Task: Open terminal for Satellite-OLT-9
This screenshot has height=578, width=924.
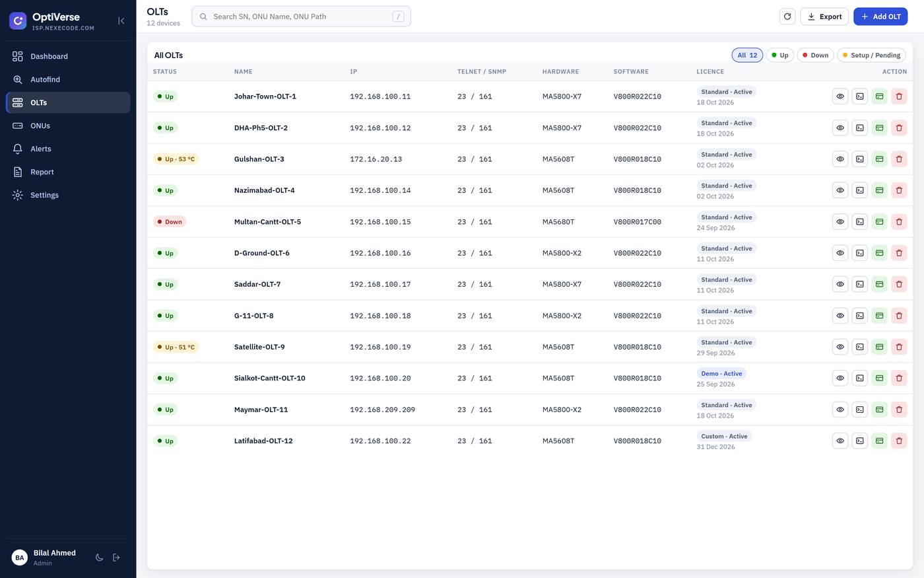Action: (860, 347)
